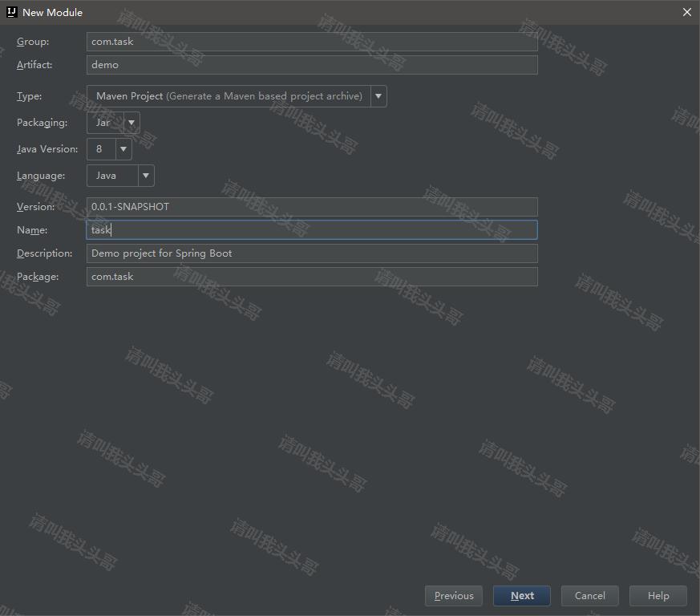The image size is (700, 616).
Task: Open the Java Version dropdown arrow
Action: point(123,148)
